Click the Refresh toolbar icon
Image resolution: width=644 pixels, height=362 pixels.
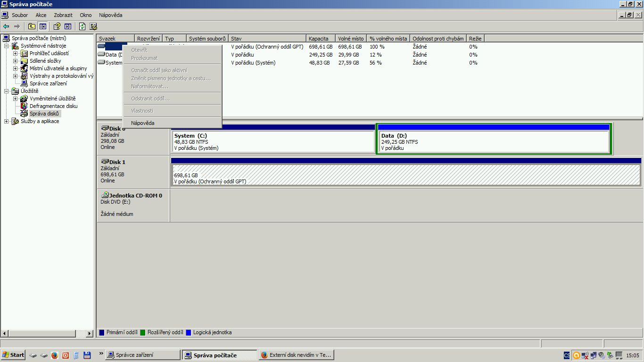(x=83, y=26)
